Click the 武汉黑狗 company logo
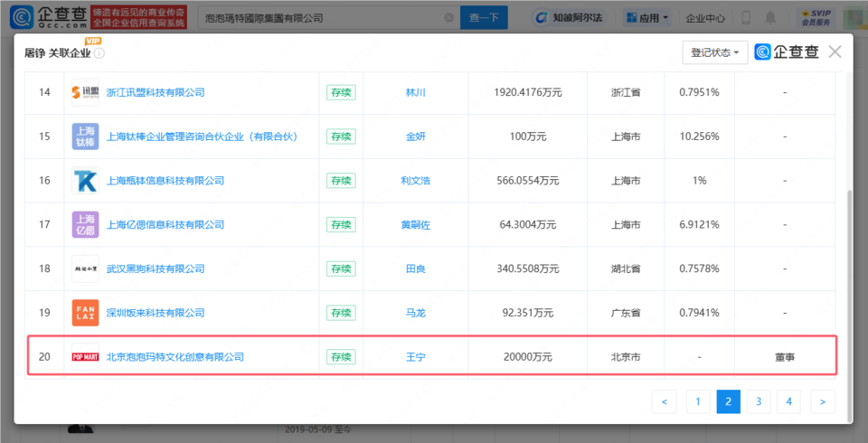The image size is (868, 443). [85, 269]
